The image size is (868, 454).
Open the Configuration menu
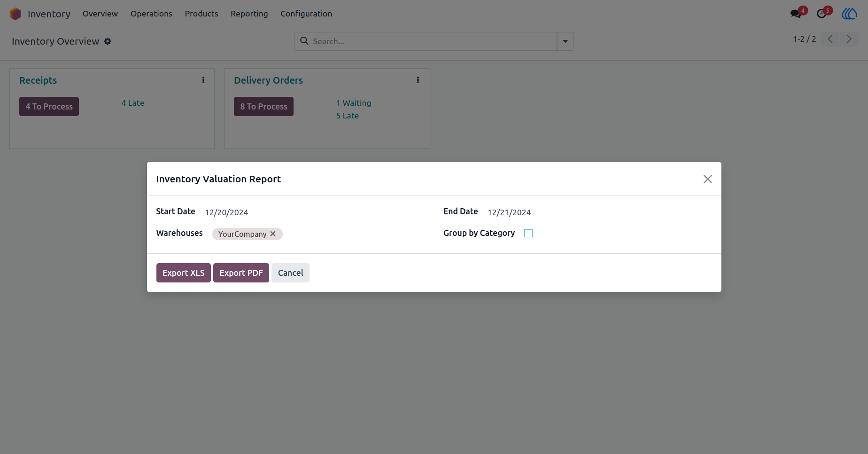coord(306,14)
